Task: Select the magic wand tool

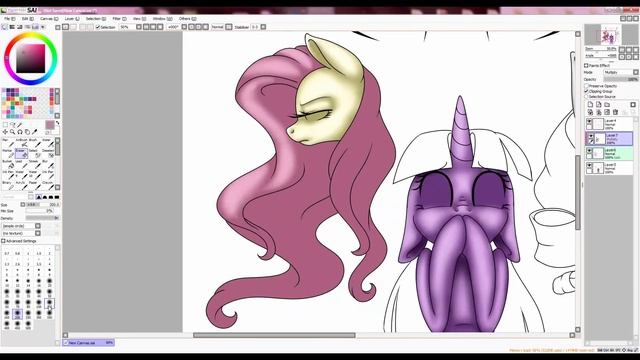Action: pyautogui.click(x=20, y=125)
